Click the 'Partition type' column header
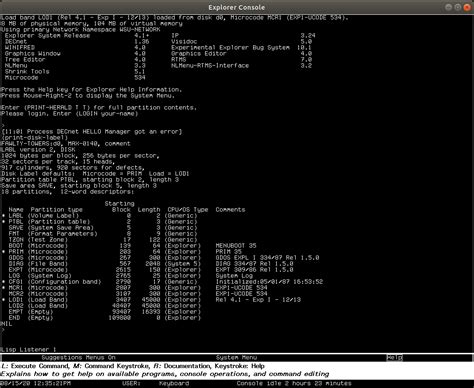The height and width of the screenshot is (388, 474). pyautogui.click(x=56, y=210)
